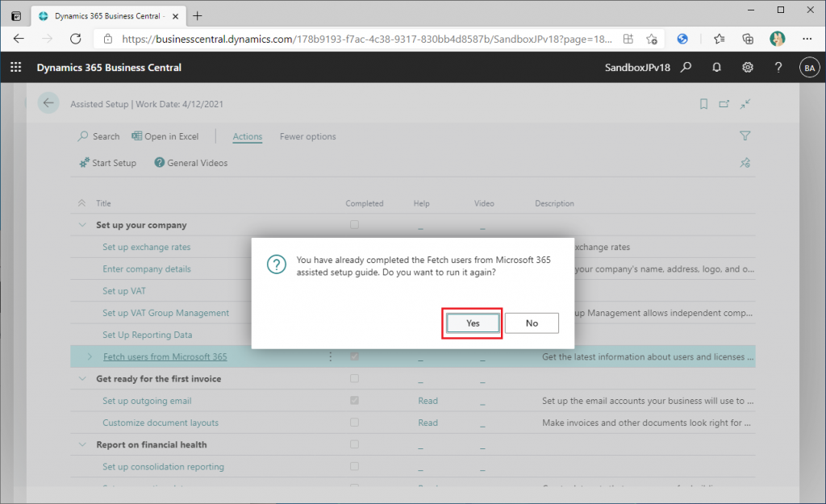
Task: Open this page in a new window
Action: coord(724,104)
